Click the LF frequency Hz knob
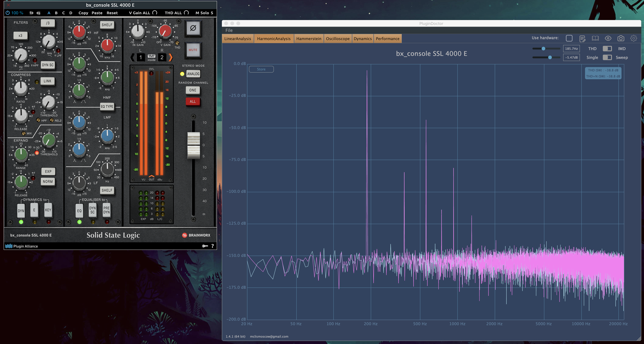This screenshot has height=344, width=644. tap(107, 169)
